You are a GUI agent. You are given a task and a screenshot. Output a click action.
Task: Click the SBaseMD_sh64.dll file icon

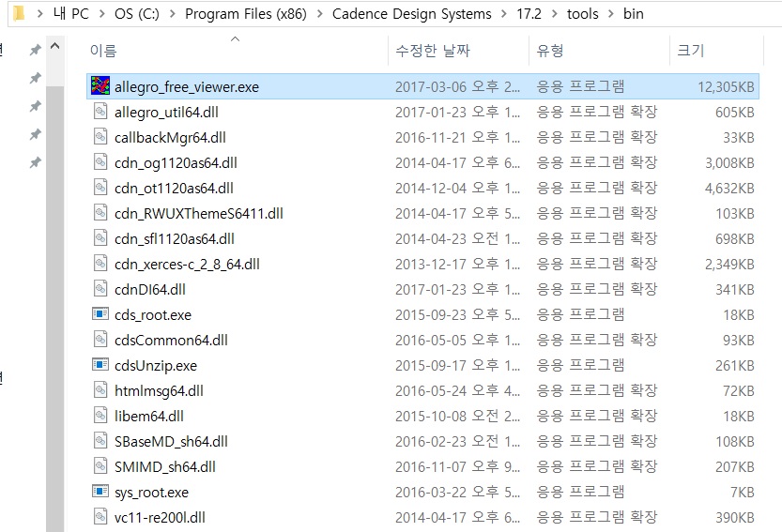[x=100, y=441]
